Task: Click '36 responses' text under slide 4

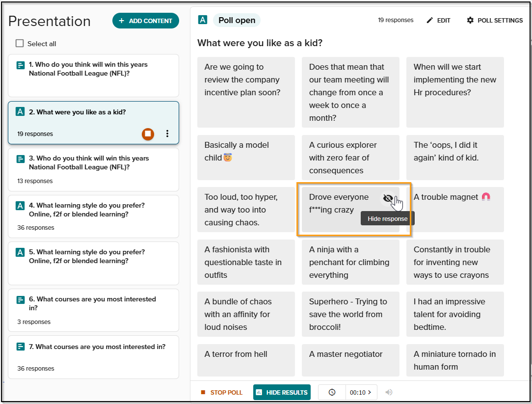Action: tap(36, 227)
